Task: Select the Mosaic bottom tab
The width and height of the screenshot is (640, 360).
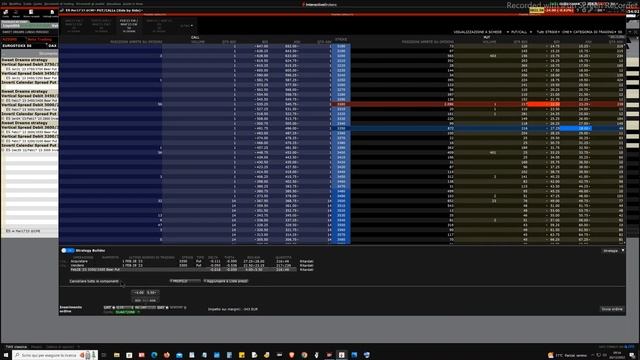Action: (x=36, y=347)
